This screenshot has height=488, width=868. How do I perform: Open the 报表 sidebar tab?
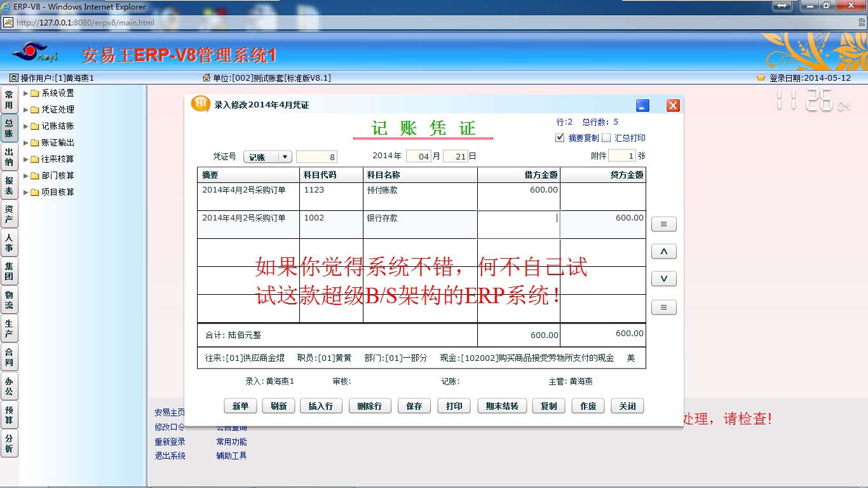tap(9, 186)
